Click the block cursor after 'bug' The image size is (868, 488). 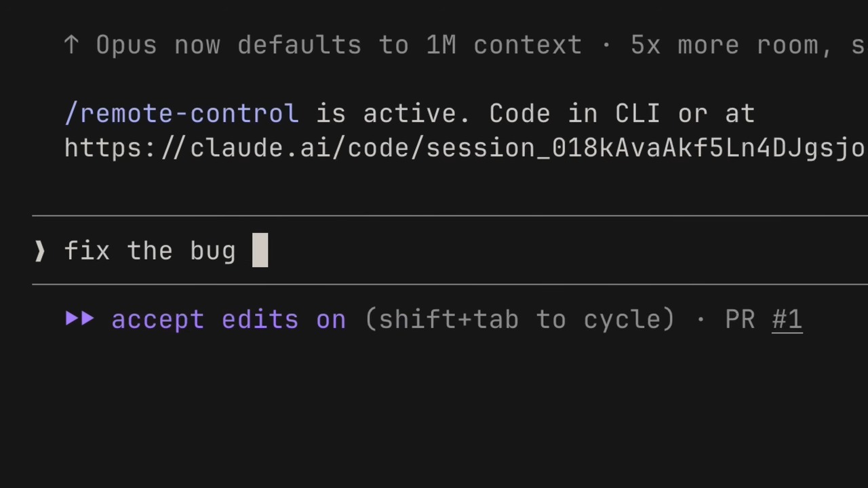(x=260, y=251)
